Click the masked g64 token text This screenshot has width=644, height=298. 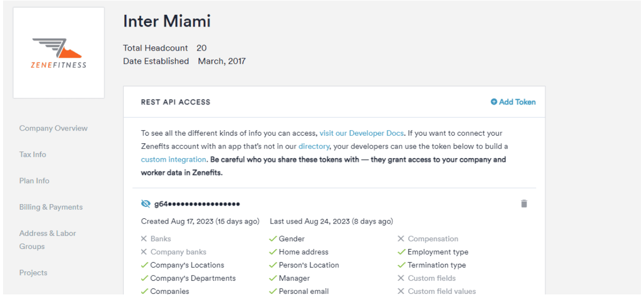(197, 204)
